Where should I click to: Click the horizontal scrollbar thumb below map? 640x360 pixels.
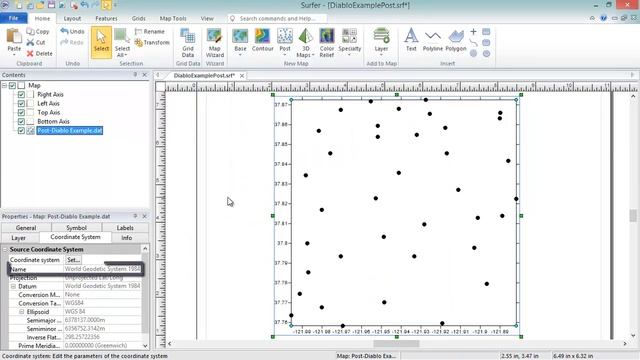(396, 344)
